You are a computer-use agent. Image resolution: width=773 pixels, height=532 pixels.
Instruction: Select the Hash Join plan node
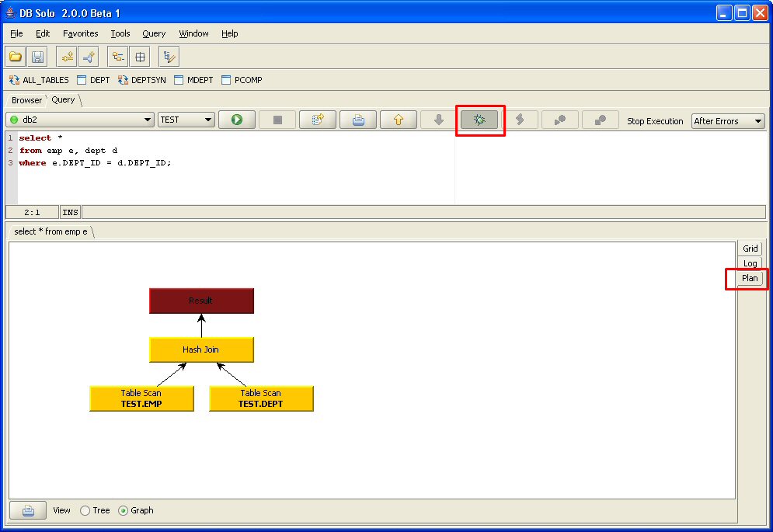201,349
